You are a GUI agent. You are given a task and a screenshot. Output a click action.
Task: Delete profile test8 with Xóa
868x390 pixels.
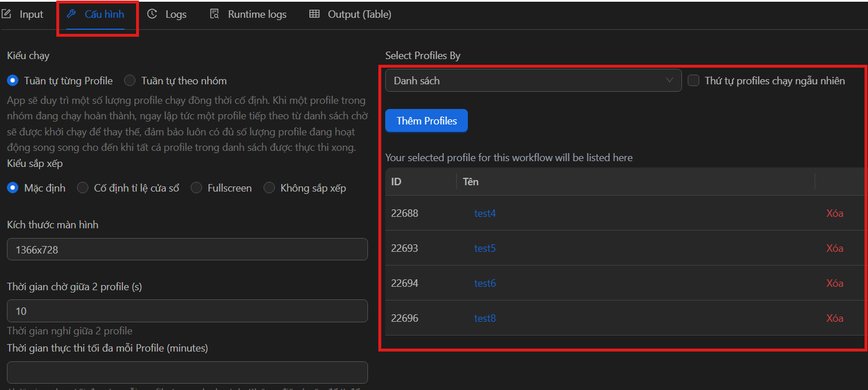[834, 318]
